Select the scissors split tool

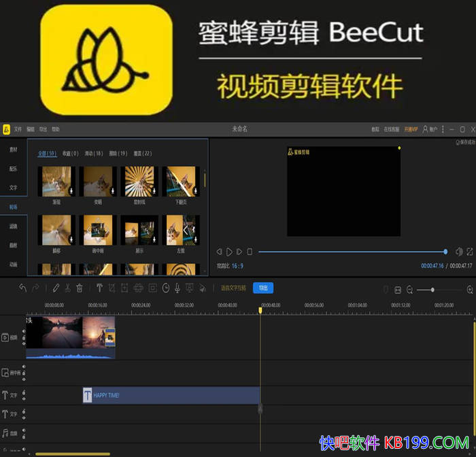pos(67,288)
